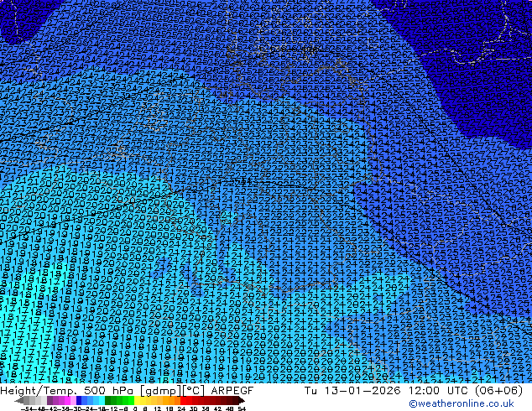Select the yellow segment of the temperature legend
The image size is (532, 411).
coord(142,401)
